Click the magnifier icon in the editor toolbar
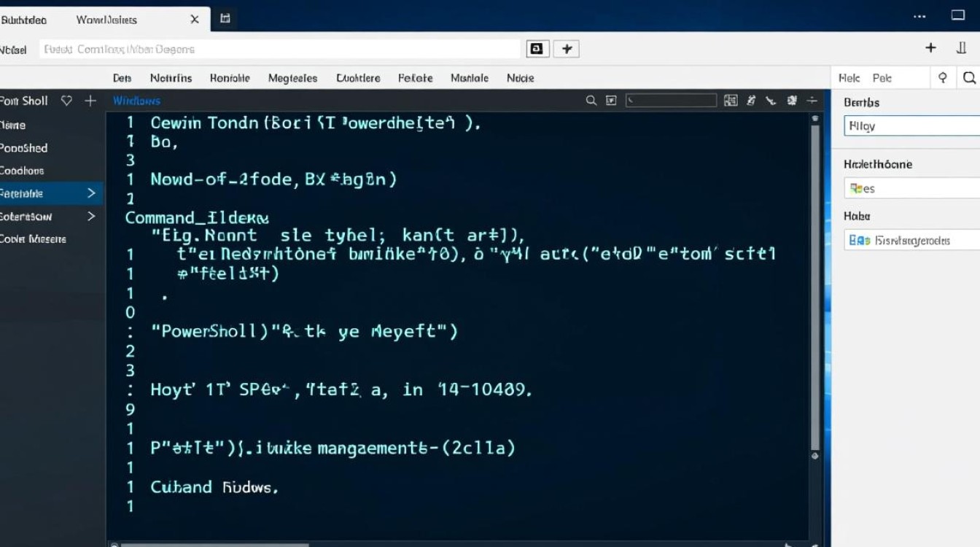 591,101
